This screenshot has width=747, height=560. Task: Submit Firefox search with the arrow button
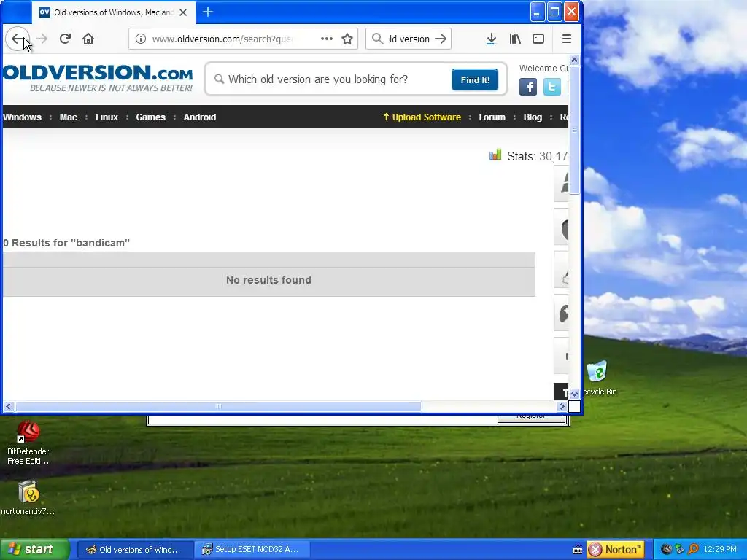point(441,39)
